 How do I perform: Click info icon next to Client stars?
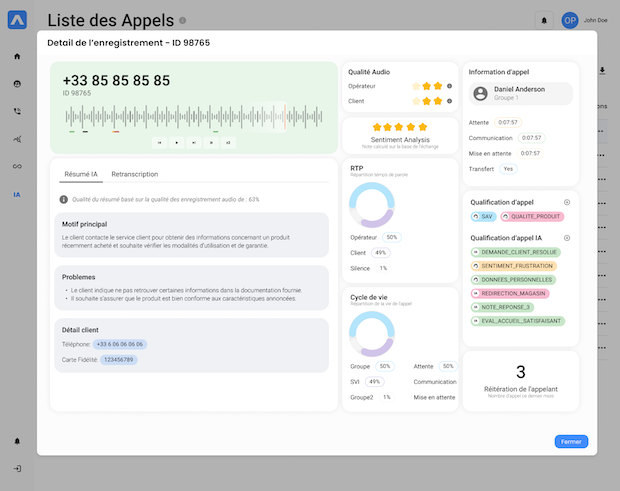click(x=449, y=101)
